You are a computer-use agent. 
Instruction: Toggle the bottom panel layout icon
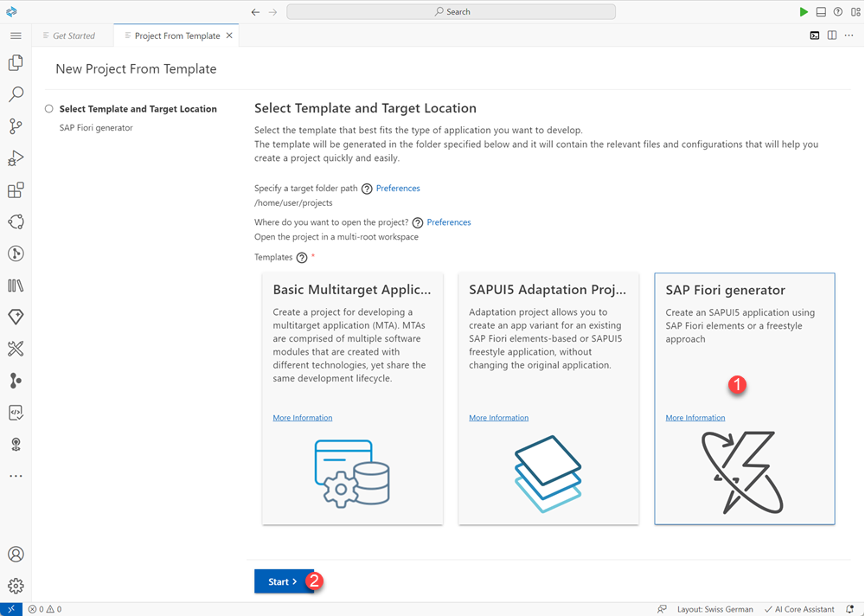point(821,11)
